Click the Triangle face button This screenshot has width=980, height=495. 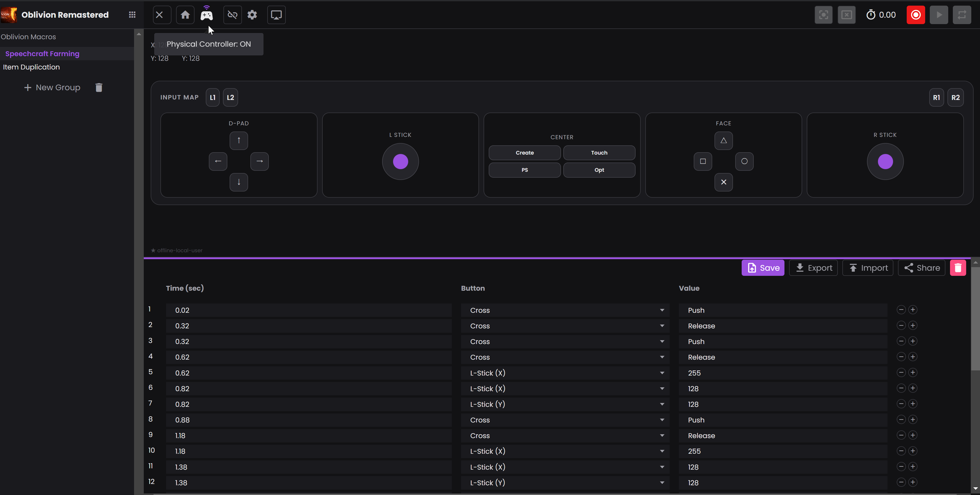[x=723, y=140]
